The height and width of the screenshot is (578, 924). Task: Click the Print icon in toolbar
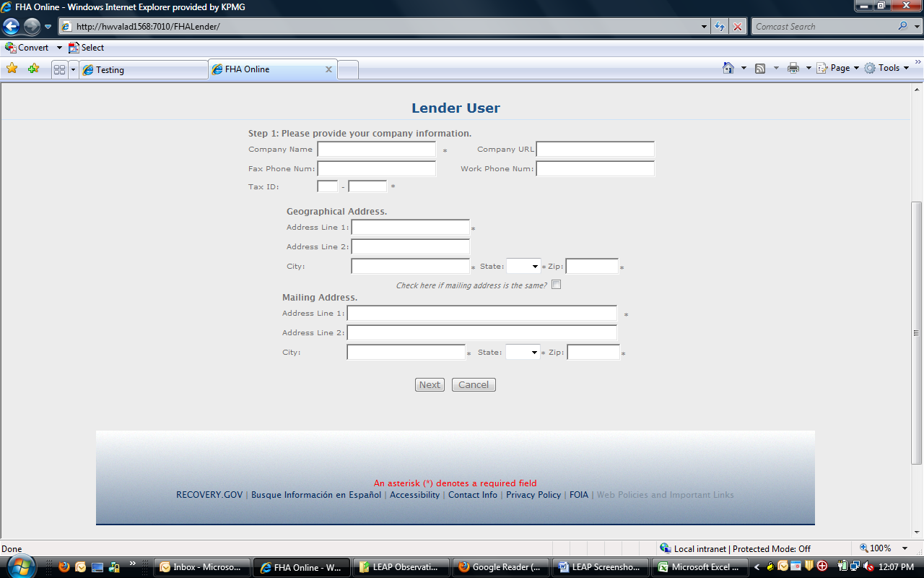pyautogui.click(x=793, y=68)
